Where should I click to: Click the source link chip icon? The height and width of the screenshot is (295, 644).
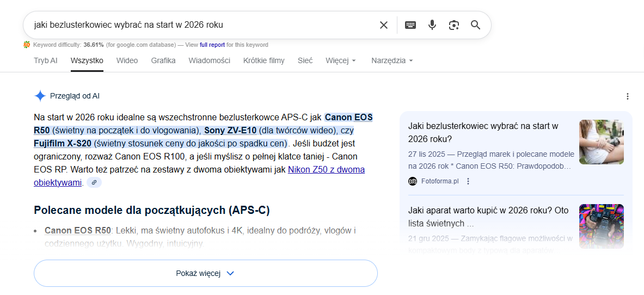pyautogui.click(x=94, y=183)
